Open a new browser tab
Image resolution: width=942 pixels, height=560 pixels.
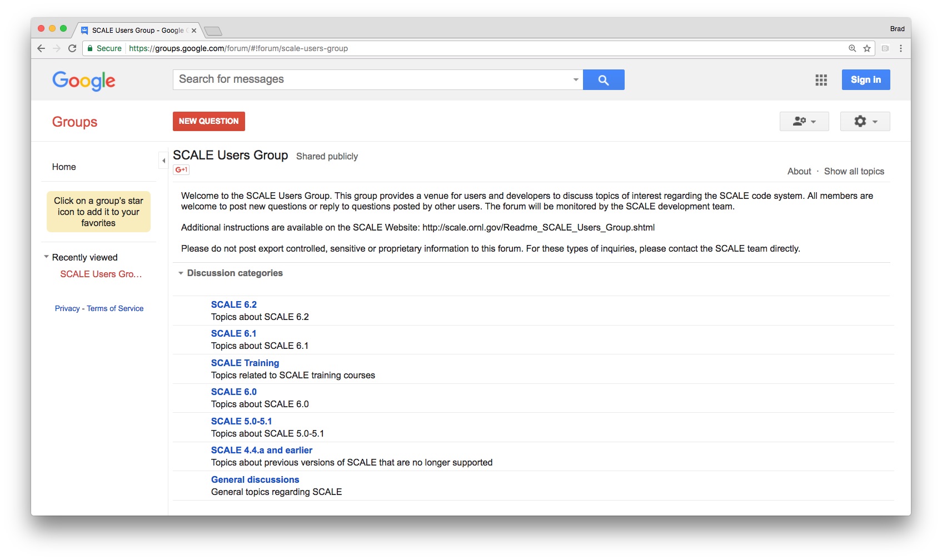coord(213,31)
